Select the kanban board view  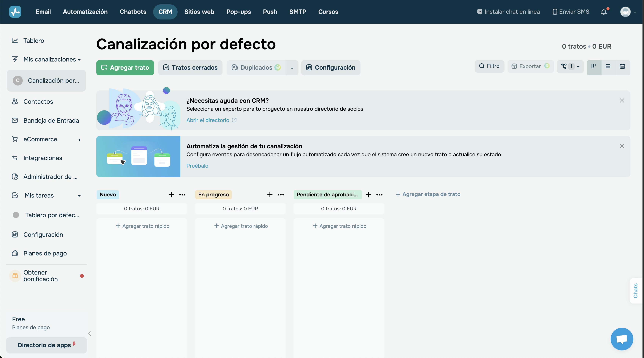(594, 67)
